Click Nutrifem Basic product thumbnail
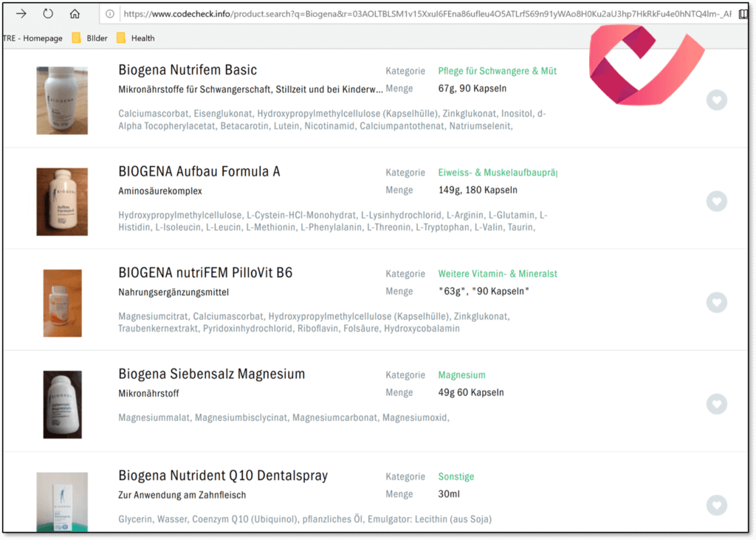 [62, 100]
